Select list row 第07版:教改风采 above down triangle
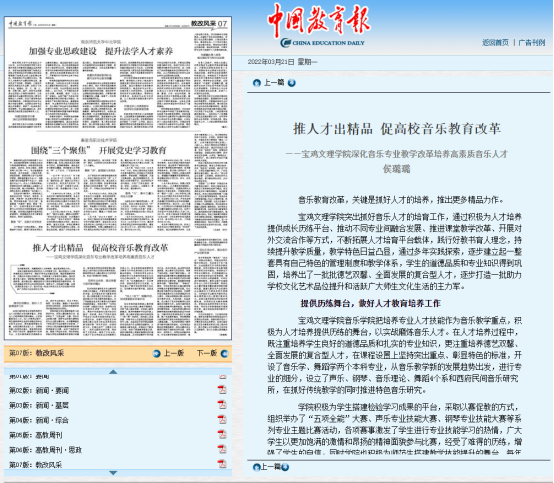554x483 pixels. (35, 465)
